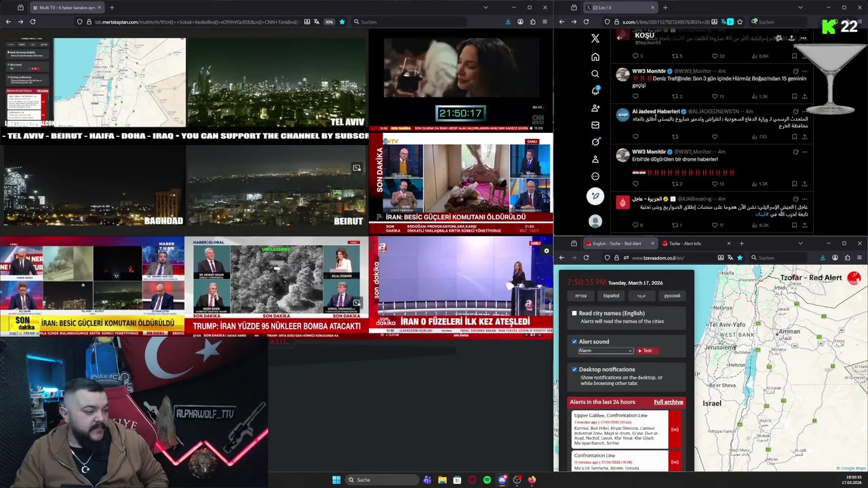Click the compose post feather button

coord(595,197)
